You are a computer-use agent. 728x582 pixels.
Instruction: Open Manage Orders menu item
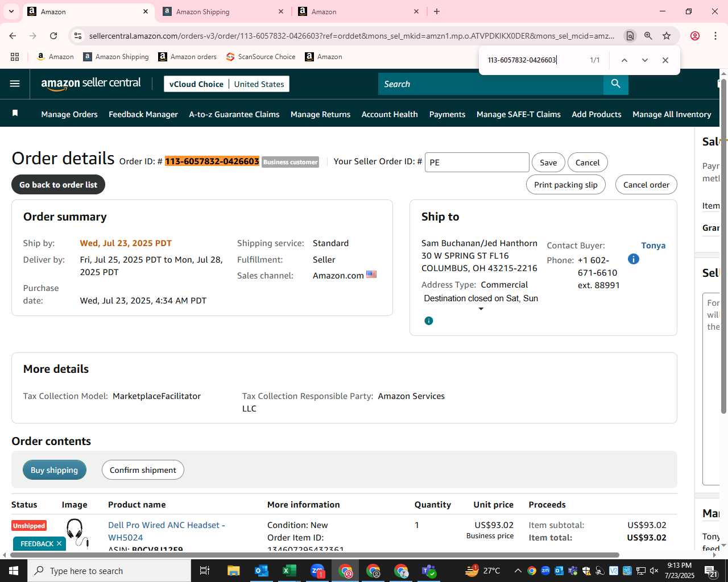tap(69, 114)
